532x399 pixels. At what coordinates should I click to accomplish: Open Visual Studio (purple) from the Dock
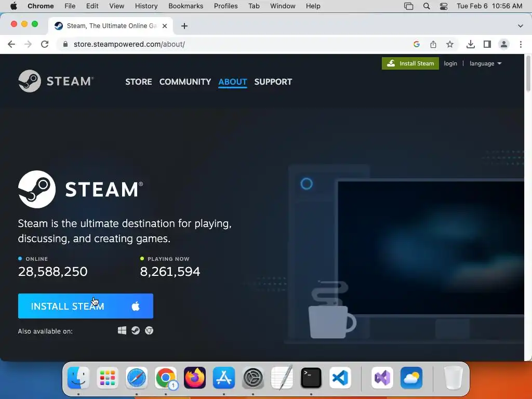coord(382,378)
